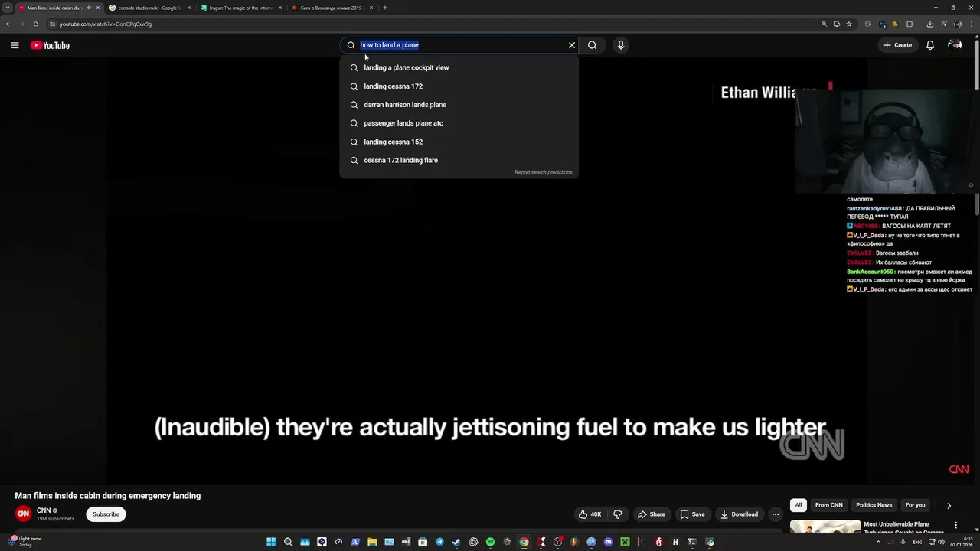Click the magnifier search submit button
Image resolution: width=980 pixels, height=551 pixels.
pyautogui.click(x=592, y=45)
